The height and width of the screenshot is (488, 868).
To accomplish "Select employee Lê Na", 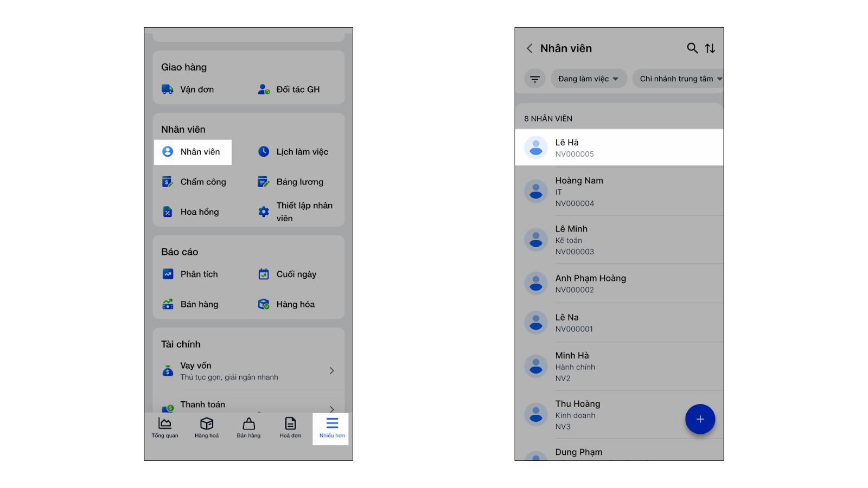I will (x=619, y=323).
